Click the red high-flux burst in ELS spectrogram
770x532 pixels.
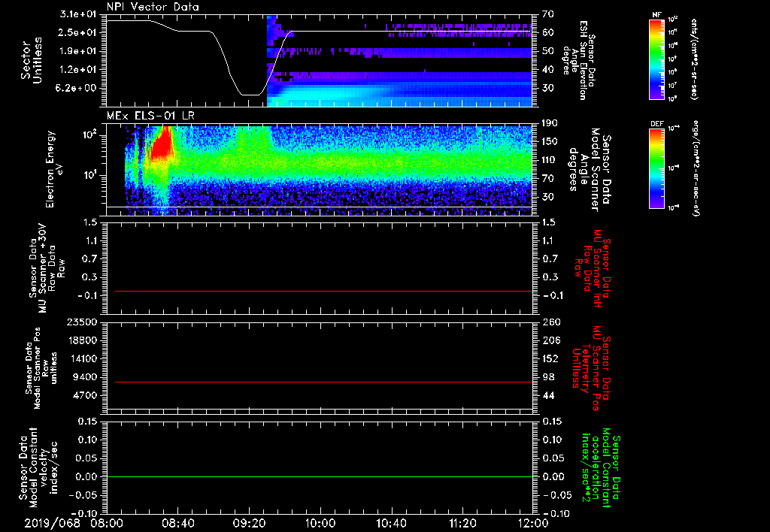point(161,145)
